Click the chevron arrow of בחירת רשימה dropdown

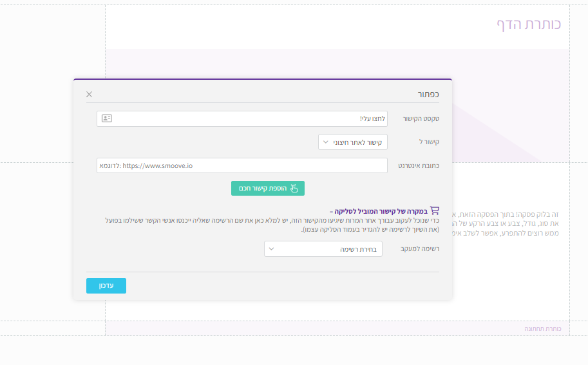pyautogui.click(x=271, y=248)
